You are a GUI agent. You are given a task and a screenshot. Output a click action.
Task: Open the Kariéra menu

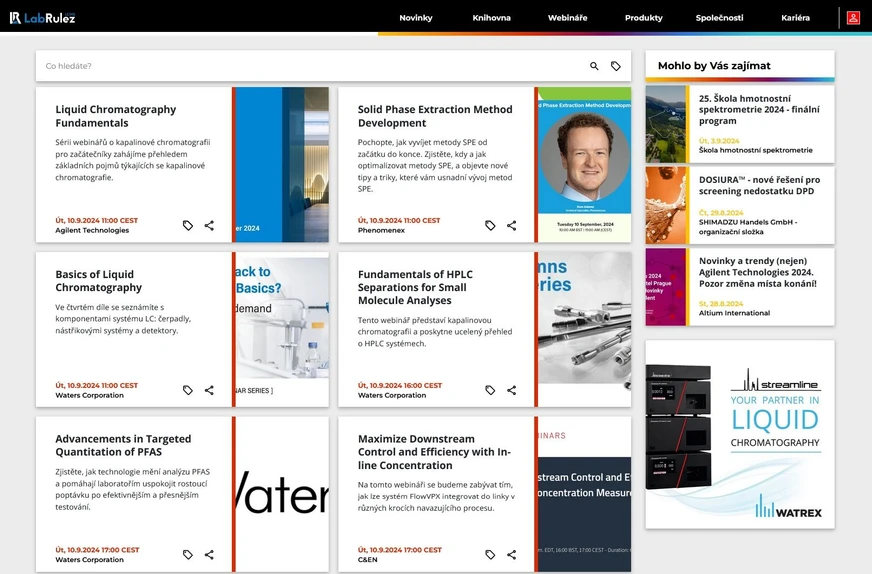click(x=795, y=18)
